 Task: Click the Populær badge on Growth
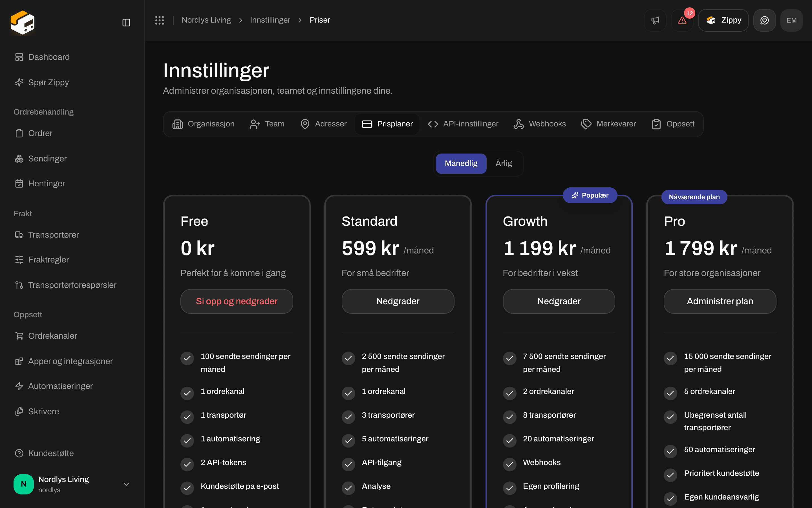(x=590, y=195)
